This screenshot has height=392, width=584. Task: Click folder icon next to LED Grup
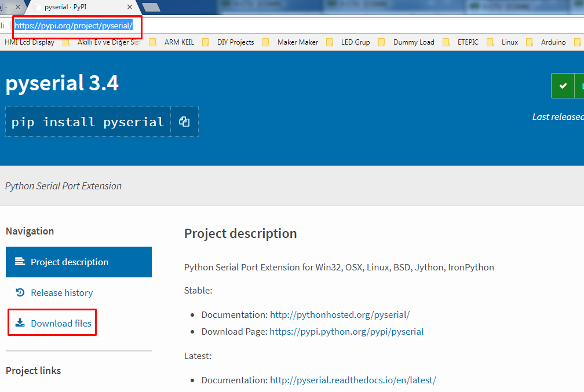[329, 42]
